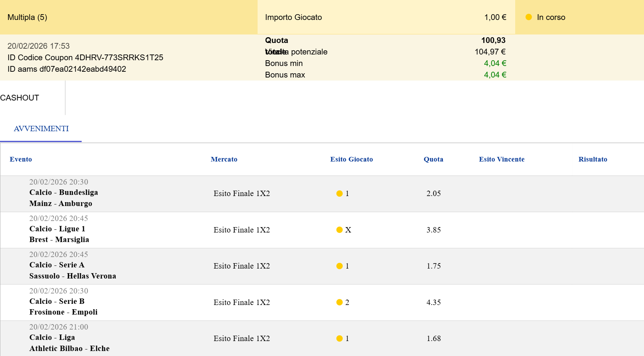Viewport: 644px width, 356px height.
Task: Click the Esito Vincente column header
Action: point(501,159)
